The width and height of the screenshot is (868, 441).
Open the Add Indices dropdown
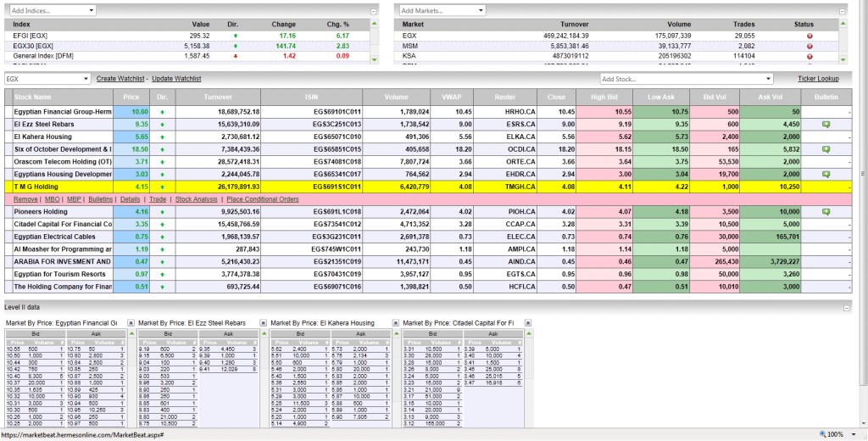click(53, 10)
